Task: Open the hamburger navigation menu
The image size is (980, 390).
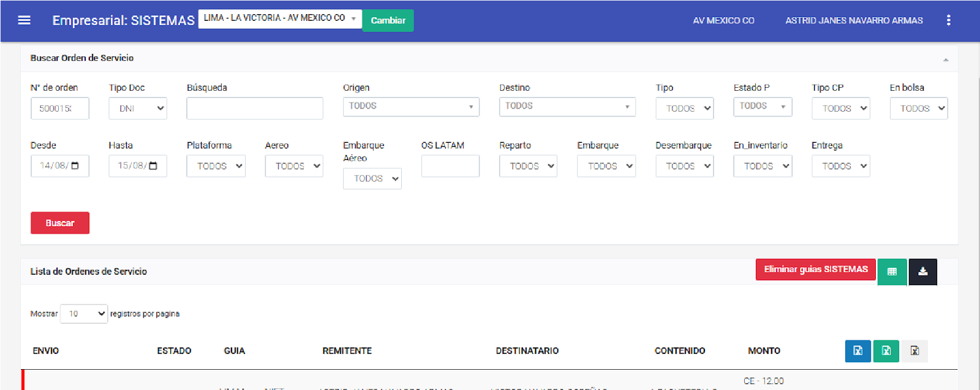Action: tap(24, 20)
